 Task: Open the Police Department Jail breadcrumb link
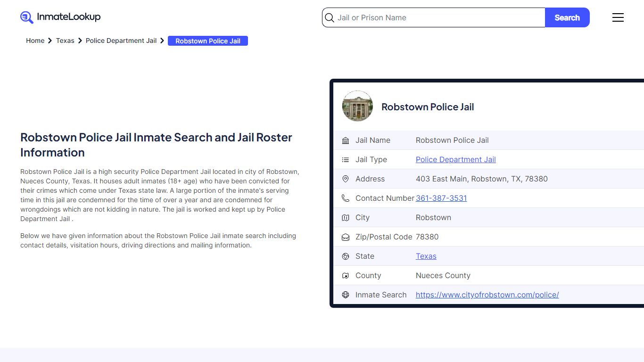[121, 41]
